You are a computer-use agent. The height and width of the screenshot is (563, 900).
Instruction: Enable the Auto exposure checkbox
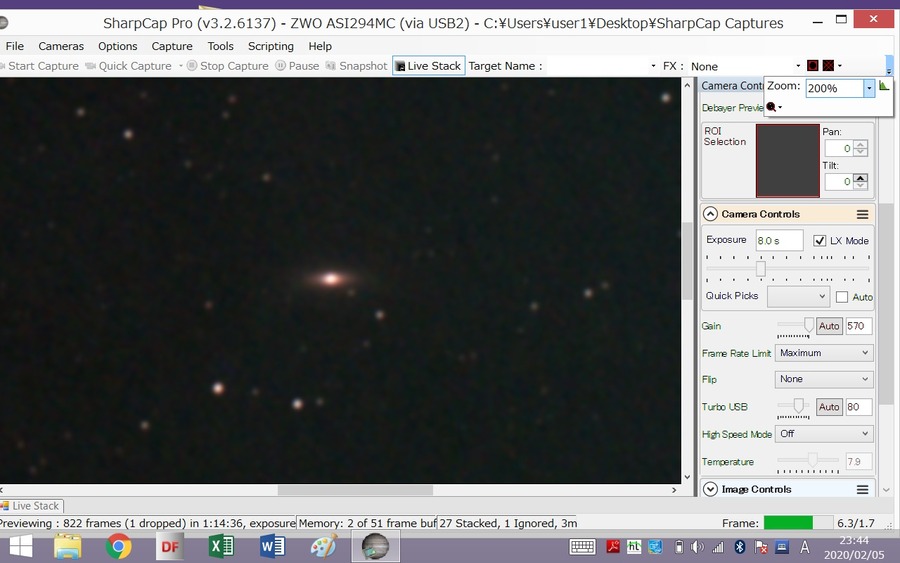pos(841,297)
